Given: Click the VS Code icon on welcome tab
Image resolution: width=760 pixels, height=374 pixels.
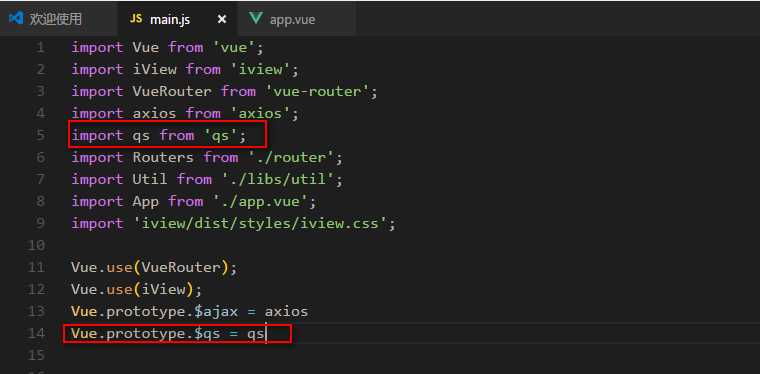Looking at the screenshot, I should click(16, 19).
